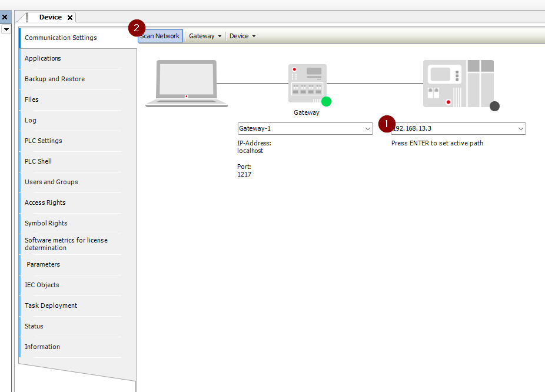Close the Device tab
This screenshot has height=392, width=545.
(x=70, y=18)
